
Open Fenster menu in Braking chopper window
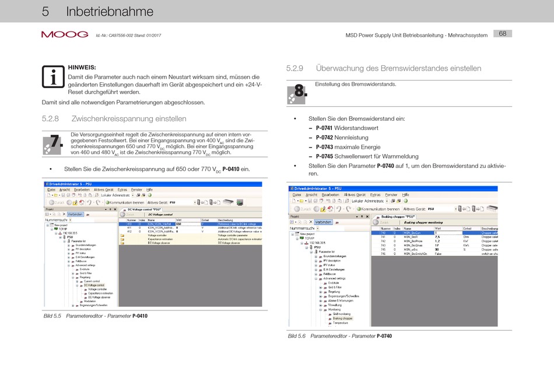point(391,195)
